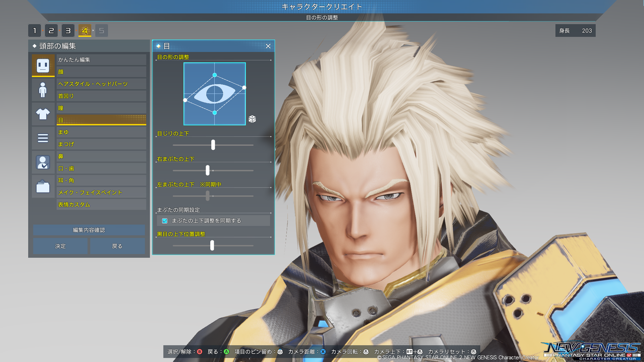Select disabled step 5 tab
644x362 pixels.
pyautogui.click(x=102, y=31)
